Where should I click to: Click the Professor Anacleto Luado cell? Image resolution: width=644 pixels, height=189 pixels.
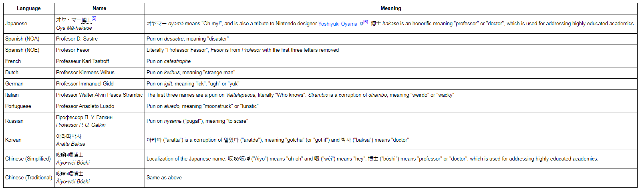click(x=99, y=106)
